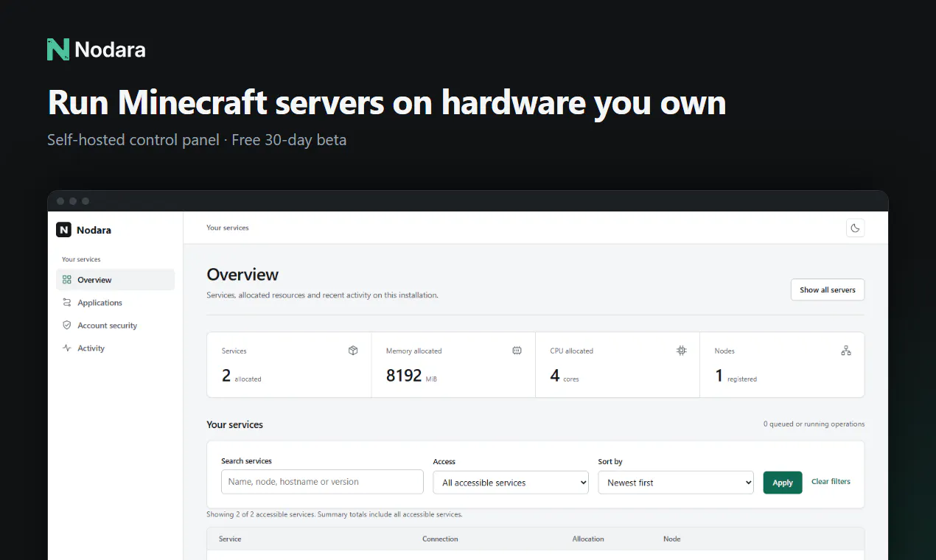Click the Show all servers button
Image resolution: width=936 pixels, height=560 pixels.
coord(828,290)
